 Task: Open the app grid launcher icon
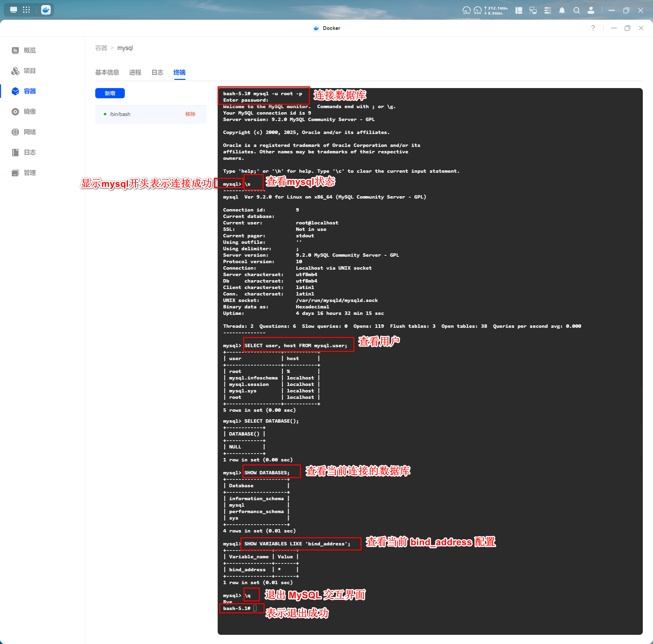coord(27,10)
